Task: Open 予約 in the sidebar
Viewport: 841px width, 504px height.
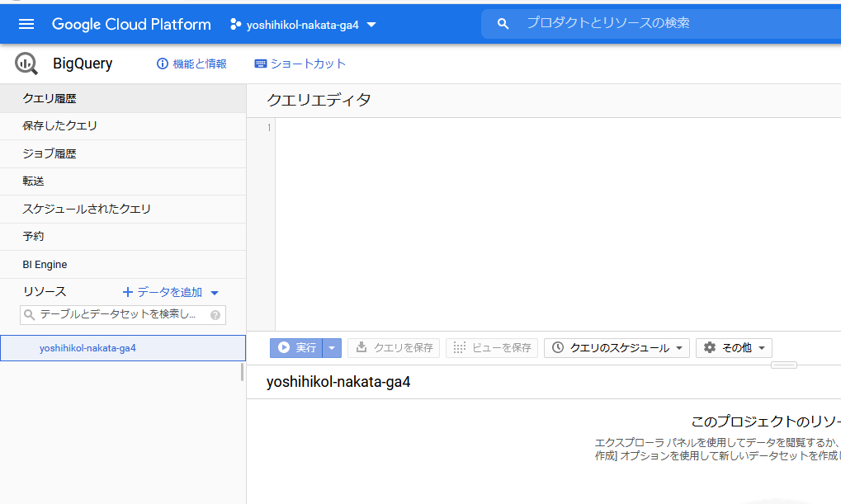Action: (123, 237)
